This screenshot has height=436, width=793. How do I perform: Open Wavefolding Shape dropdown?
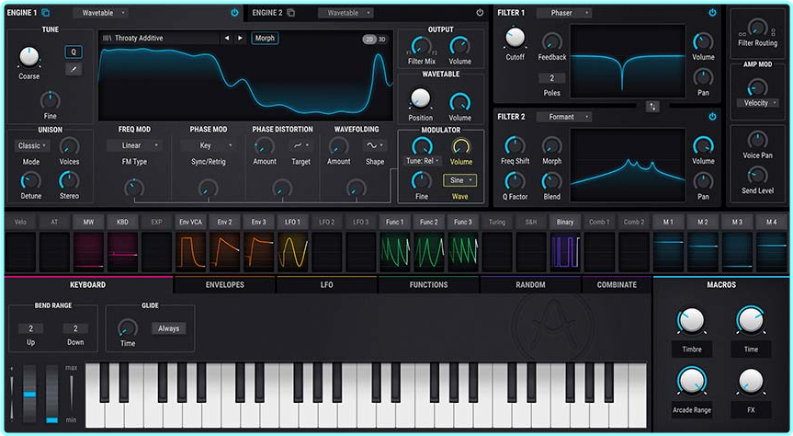[375, 146]
